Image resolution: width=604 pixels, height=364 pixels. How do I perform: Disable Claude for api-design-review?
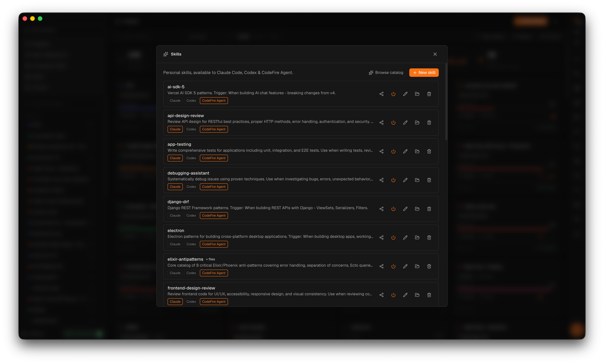[x=175, y=129]
